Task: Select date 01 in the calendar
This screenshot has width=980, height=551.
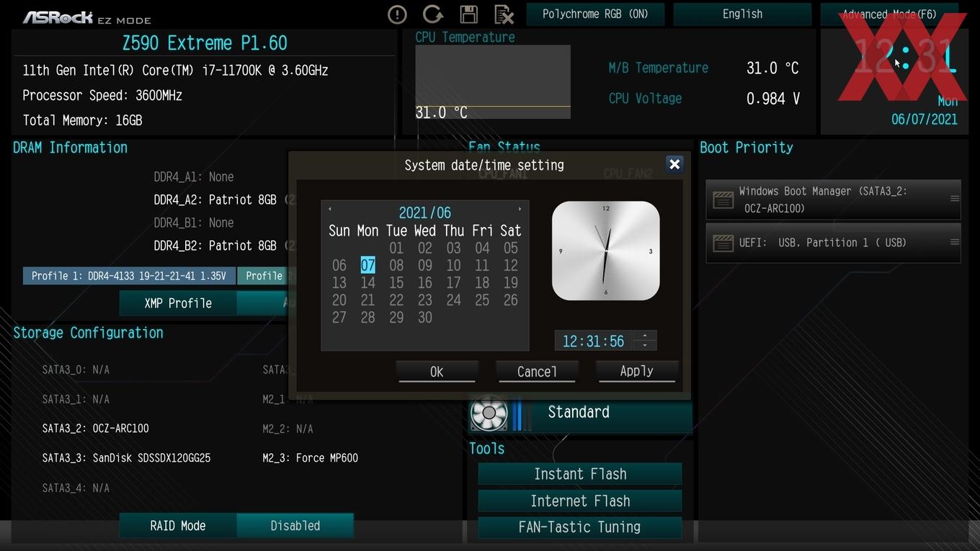Action: tap(396, 248)
